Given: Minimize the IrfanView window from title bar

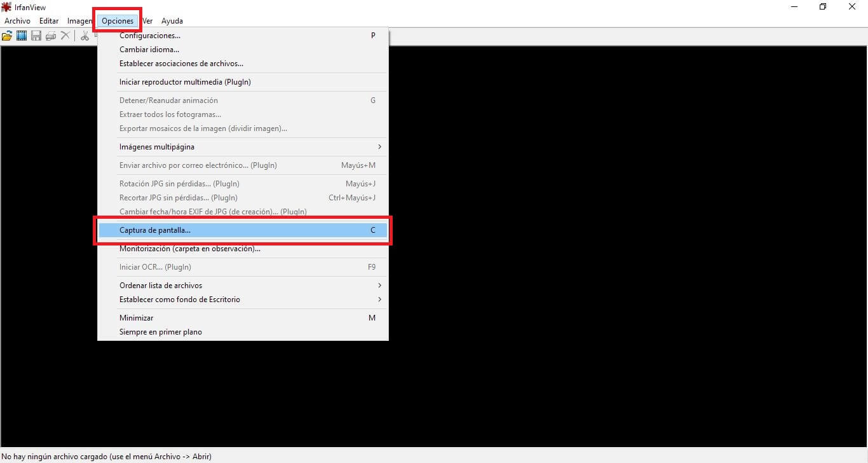Looking at the screenshot, I should (794, 7).
